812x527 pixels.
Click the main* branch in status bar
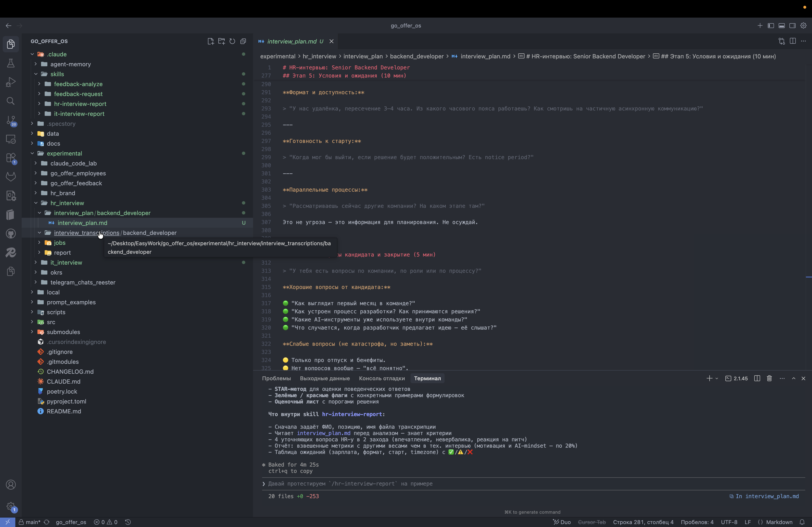pos(33,522)
